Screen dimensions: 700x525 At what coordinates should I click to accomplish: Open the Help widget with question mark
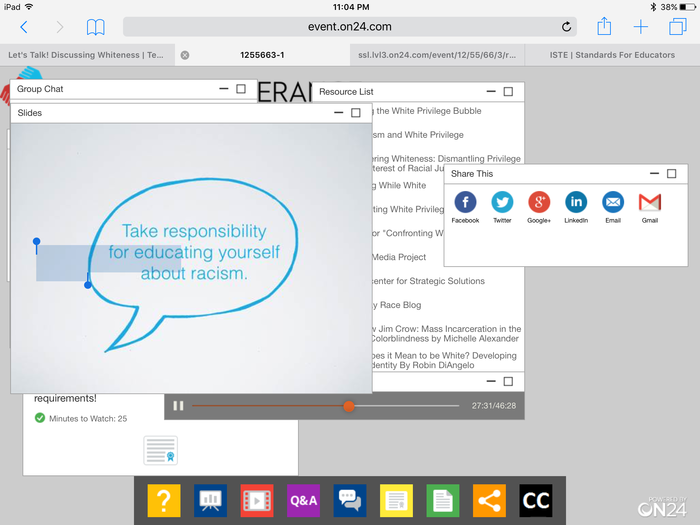[x=163, y=500]
